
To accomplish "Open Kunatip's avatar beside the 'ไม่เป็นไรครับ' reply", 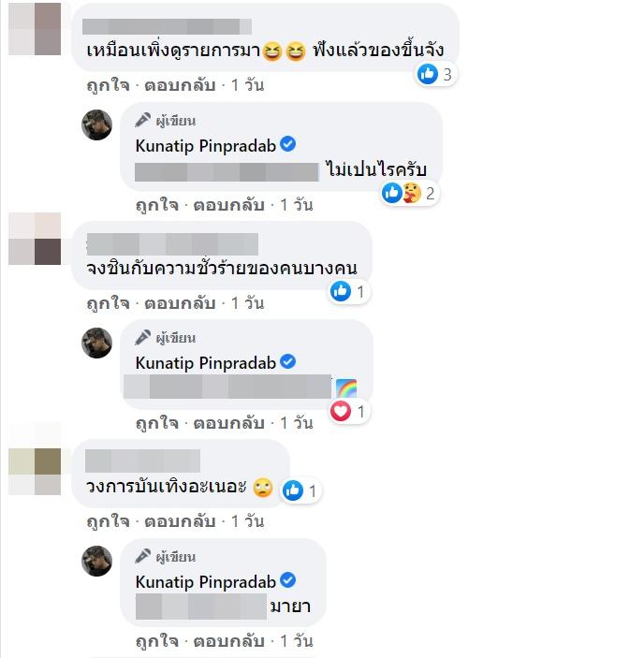I will 97,124.
